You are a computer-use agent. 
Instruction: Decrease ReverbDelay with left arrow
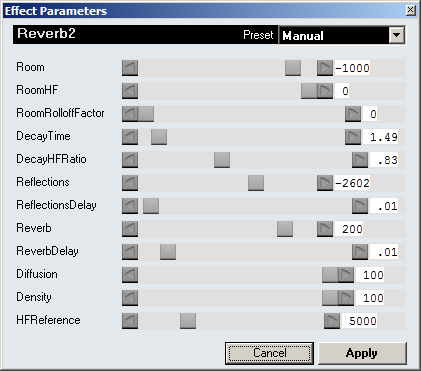click(130, 252)
